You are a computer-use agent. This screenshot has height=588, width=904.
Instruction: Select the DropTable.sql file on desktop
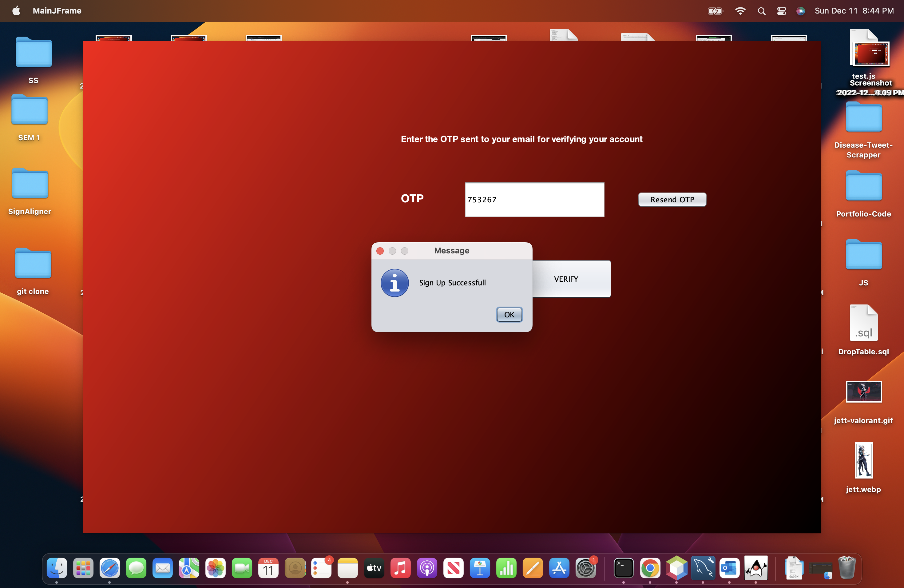[x=863, y=323]
